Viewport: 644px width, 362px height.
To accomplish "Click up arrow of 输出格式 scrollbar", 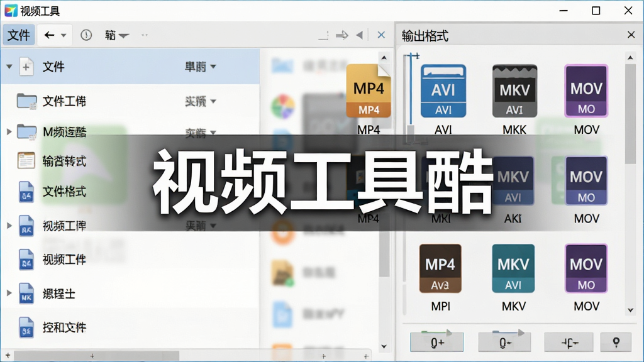I will pos(630,58).
